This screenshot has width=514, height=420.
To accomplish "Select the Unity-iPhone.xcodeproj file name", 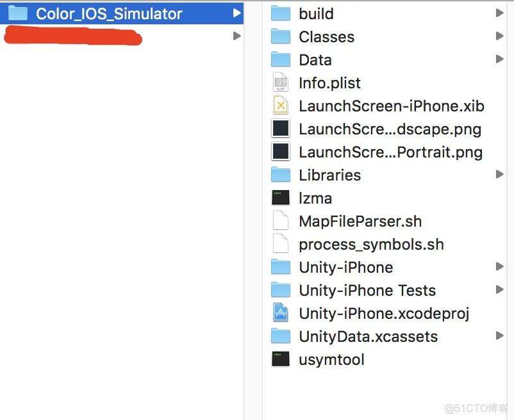I will coord(384,314).
